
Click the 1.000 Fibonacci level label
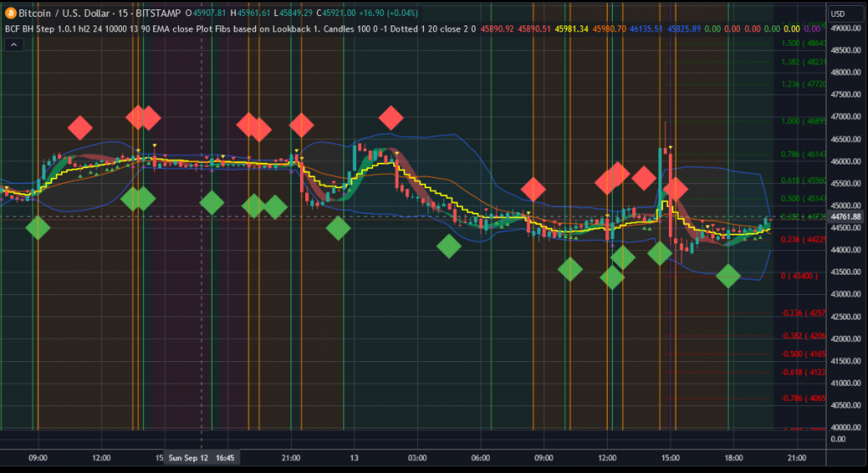coord(804,121)
